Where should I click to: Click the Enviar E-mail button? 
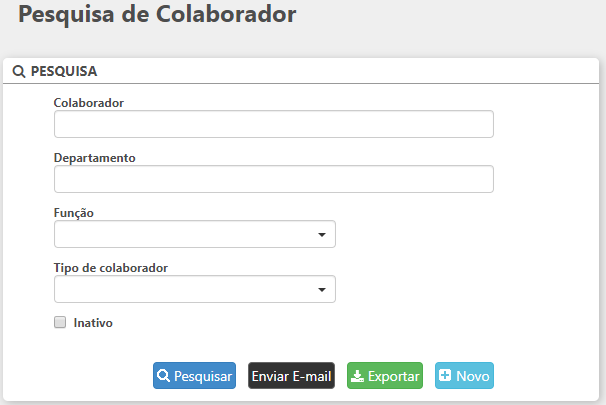291,376
